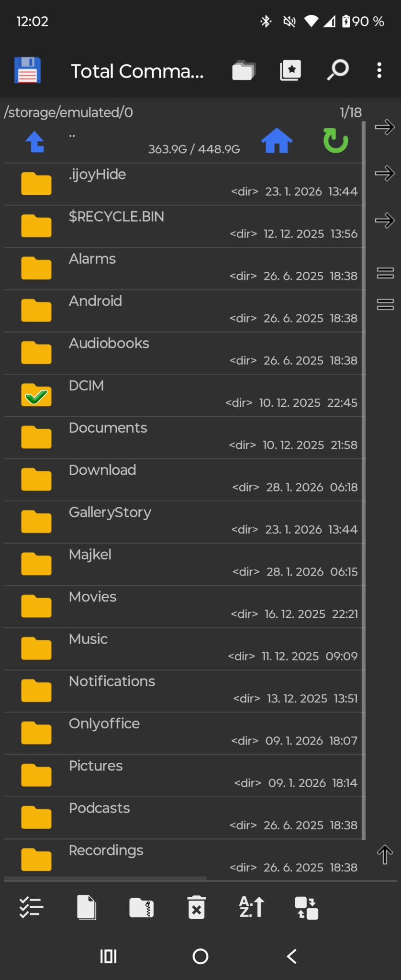This screenshot has height=980, width=401.
Task: Tap the blue home folder icon
Action: click(x=277, y=141)
